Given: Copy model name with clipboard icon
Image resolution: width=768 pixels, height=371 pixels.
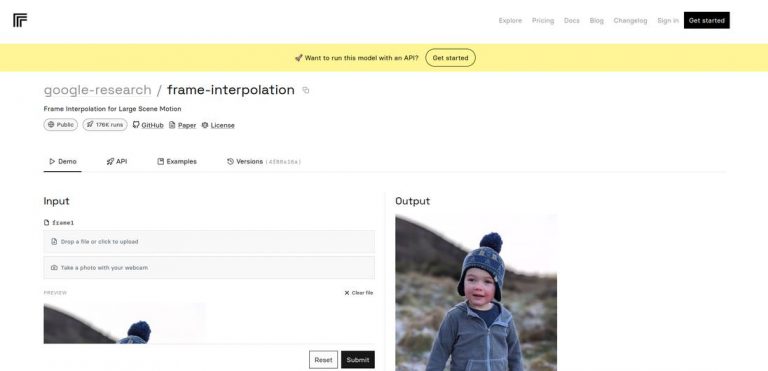Looking at the screenshot, I should [306, 90].
